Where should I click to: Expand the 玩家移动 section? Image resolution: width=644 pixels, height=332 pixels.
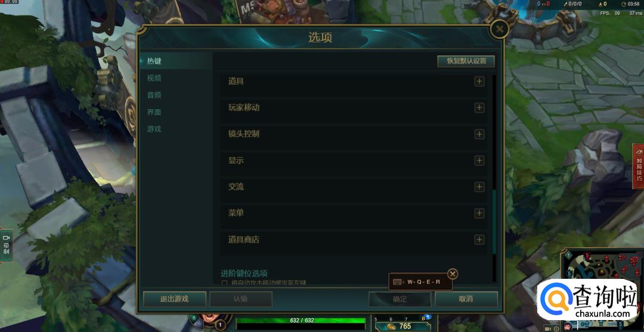(479, 108)
